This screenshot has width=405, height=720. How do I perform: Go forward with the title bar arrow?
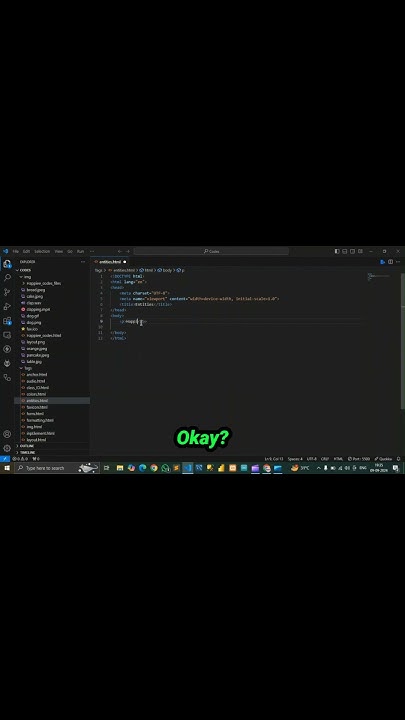pyautogui.click(x=128, y=251)
